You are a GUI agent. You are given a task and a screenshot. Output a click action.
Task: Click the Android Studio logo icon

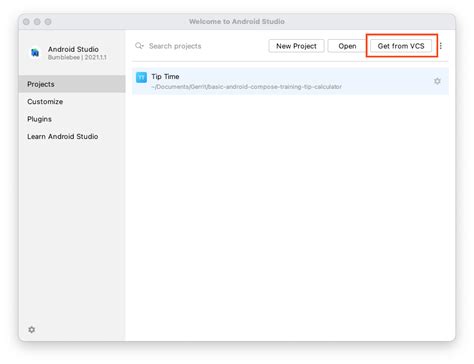click(x=35, y=52)
